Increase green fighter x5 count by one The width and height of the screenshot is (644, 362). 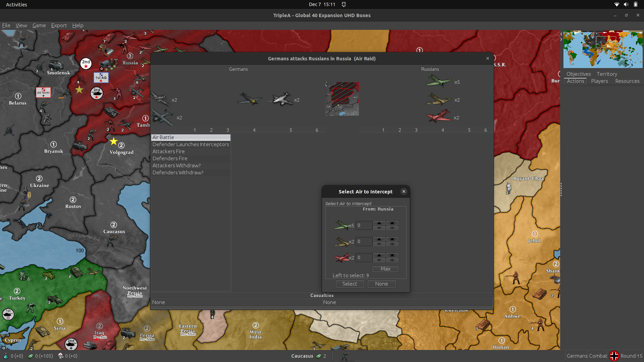click(379, 223)
